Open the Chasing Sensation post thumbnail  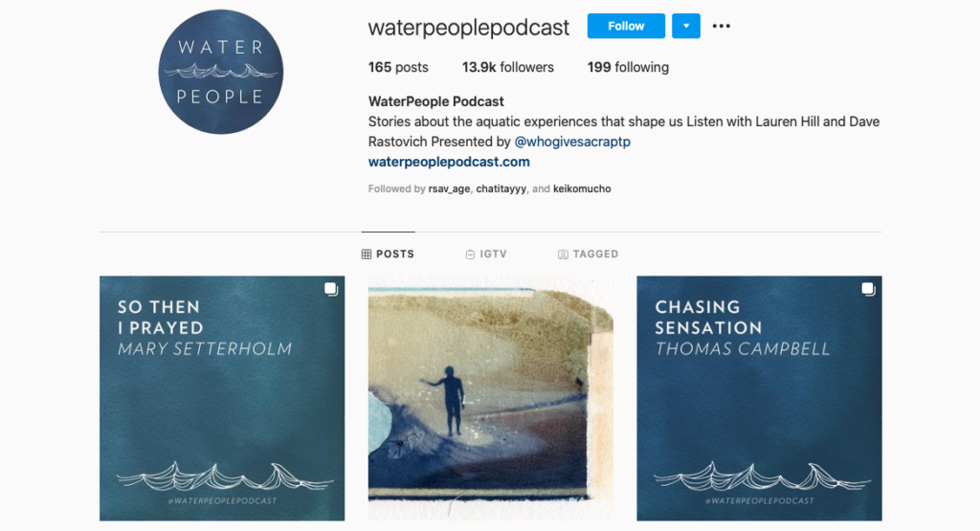pos(759,399)
